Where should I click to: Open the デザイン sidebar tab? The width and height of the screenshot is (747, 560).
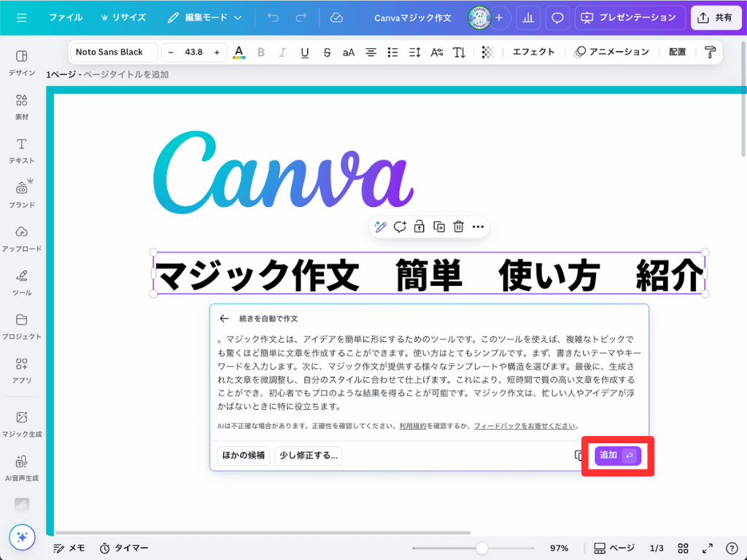pos(22,63)
